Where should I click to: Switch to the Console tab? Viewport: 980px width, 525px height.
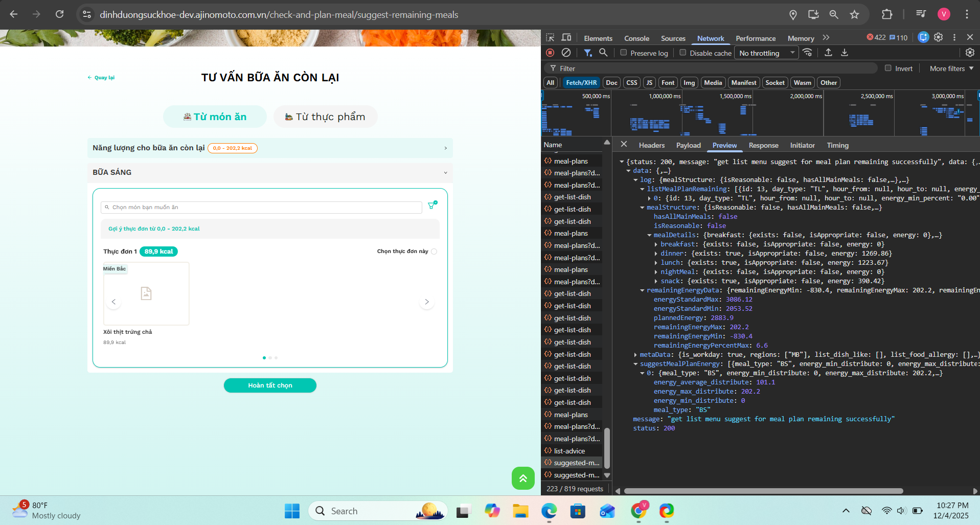click(x=636, y=38)
